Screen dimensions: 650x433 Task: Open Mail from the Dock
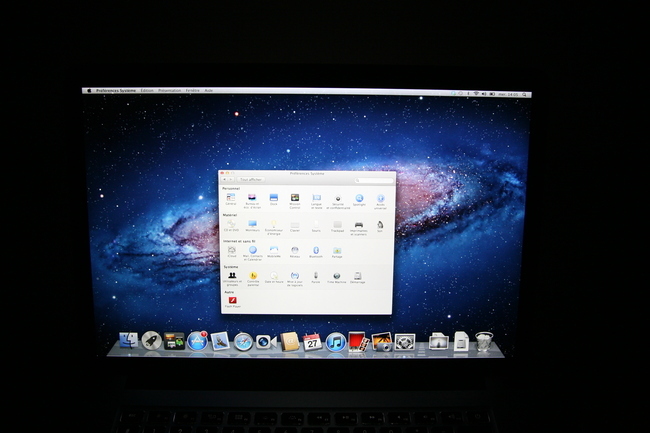coord(220,341)
